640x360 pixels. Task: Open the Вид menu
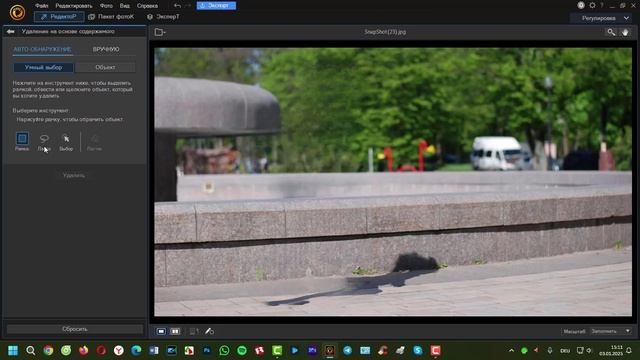pyautogui.click(x=124, y=6)
